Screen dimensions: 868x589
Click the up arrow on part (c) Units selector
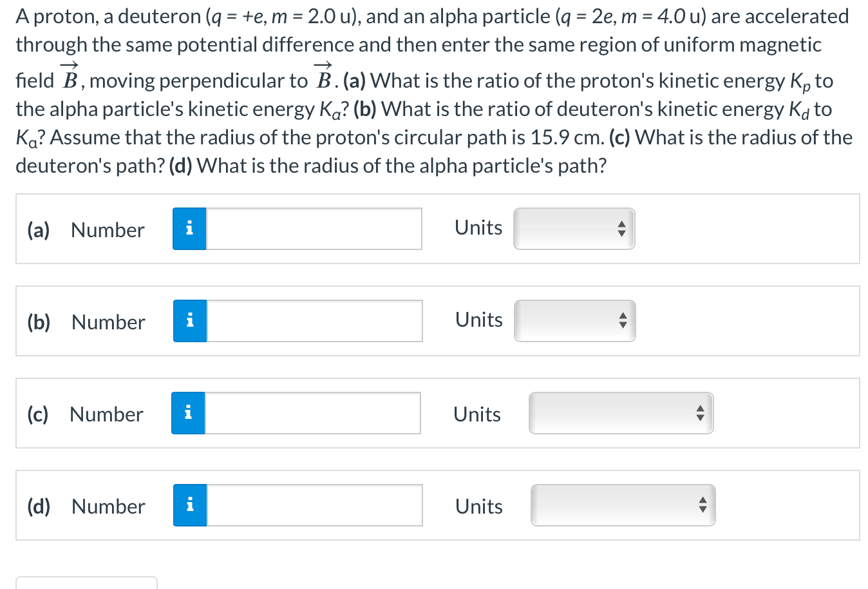tap(701, 409)
